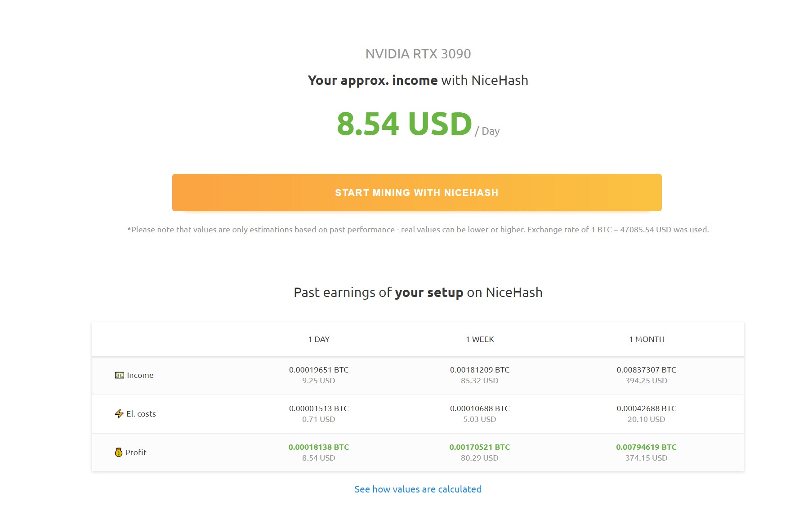The width and height of the screenshot is (812, 519).
Task: Click the NVIDIA RTX 3090 title
Action: pos(418,54)
